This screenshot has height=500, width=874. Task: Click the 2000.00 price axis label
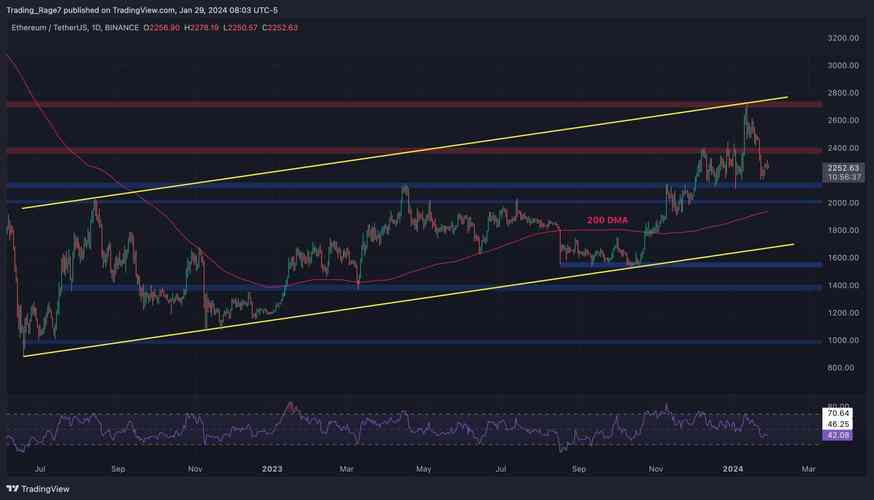843,203
